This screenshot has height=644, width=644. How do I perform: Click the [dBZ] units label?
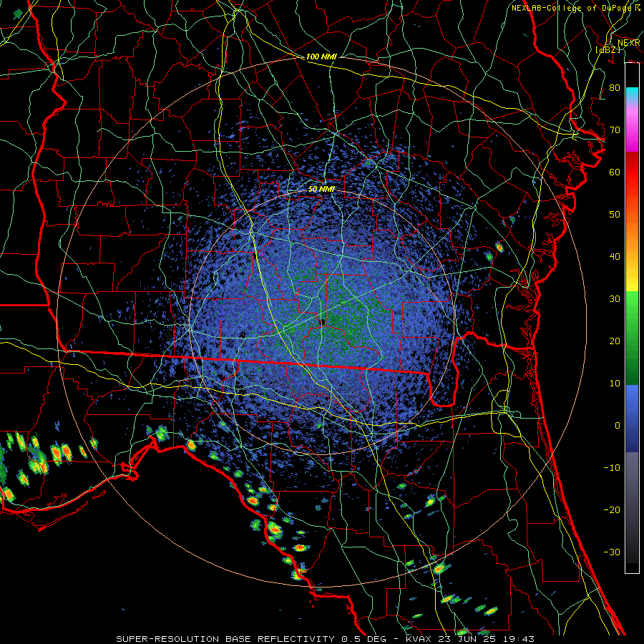[x=608, y=49]
